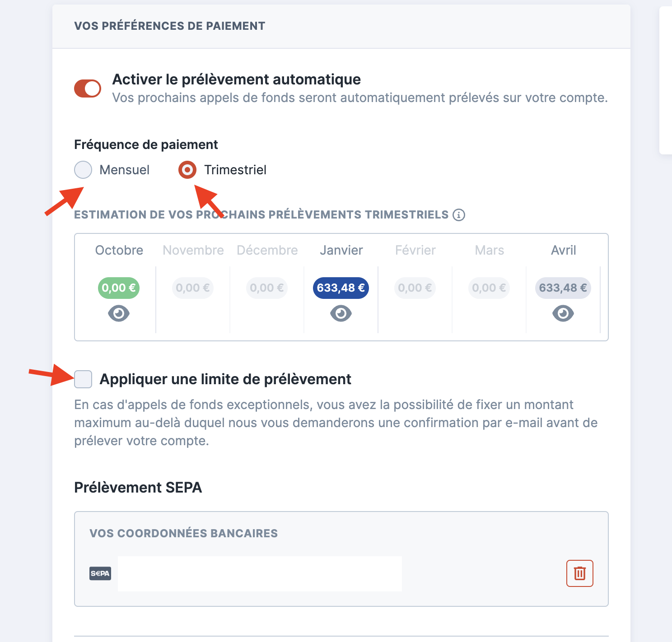Click the green 0,00 € October badge
Viewport: 672px width, 642px height.
click(119, 288)
